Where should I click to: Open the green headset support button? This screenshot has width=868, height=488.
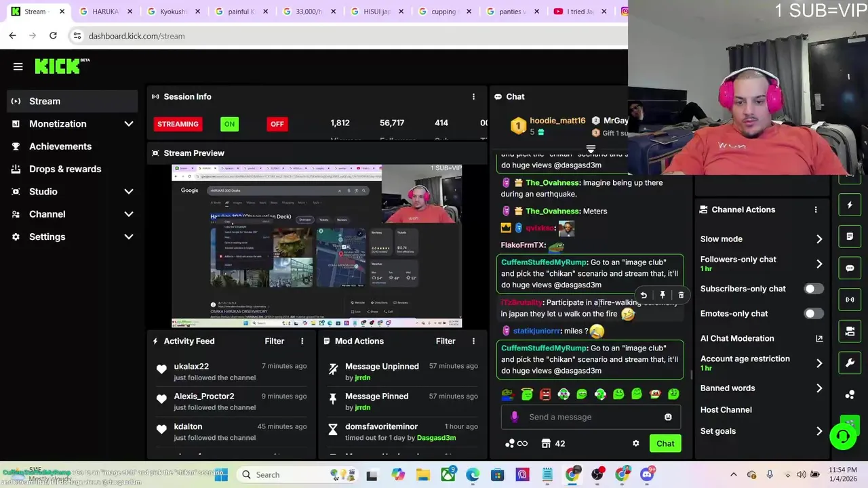(x=843, y=436)
